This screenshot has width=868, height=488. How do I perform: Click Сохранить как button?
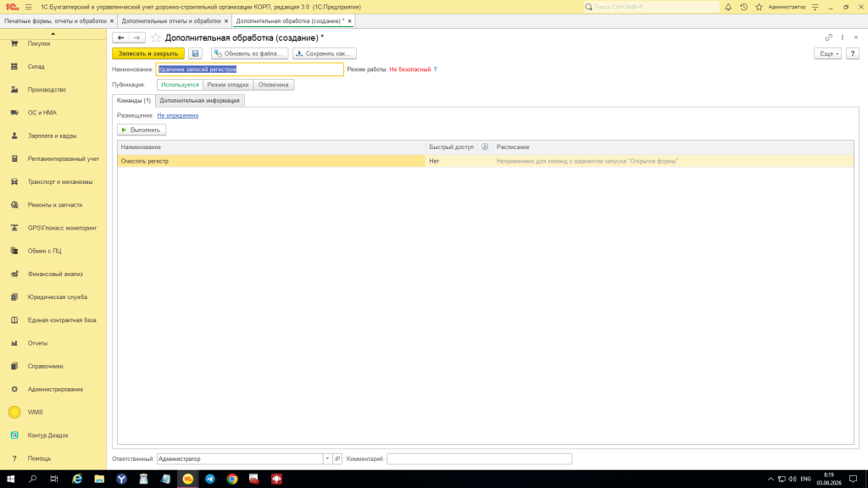point(325,53)
